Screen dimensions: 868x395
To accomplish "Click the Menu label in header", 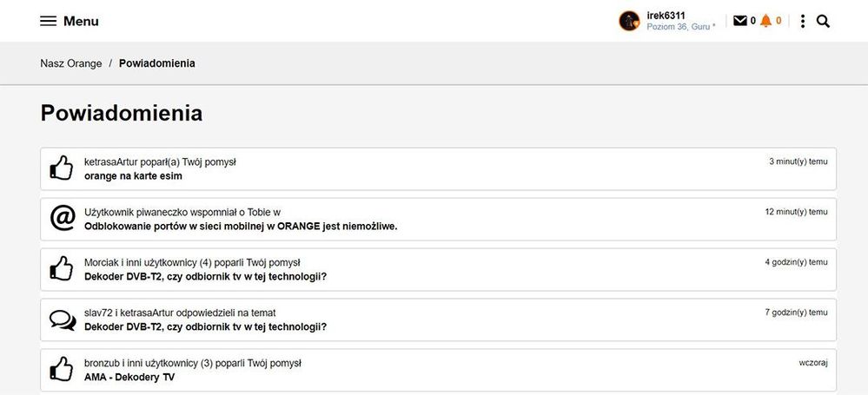I will tap(81, 21).
